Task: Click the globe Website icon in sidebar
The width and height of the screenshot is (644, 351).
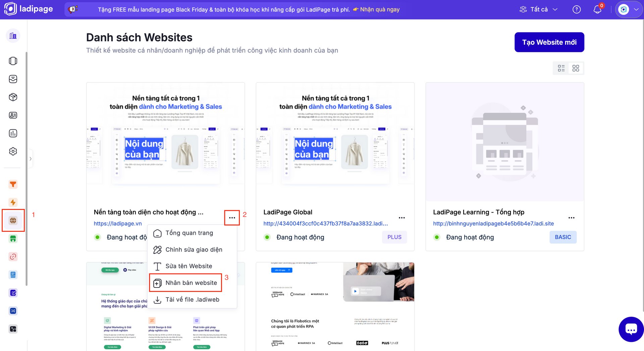Action: (x=13, y=220)
